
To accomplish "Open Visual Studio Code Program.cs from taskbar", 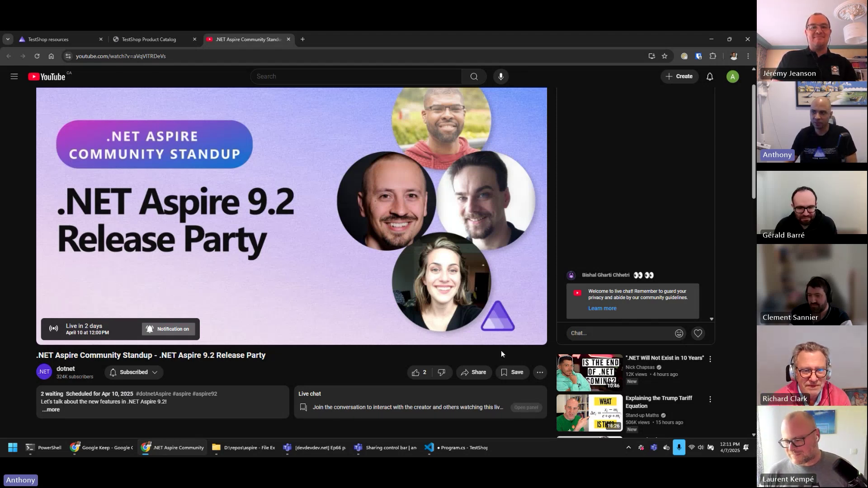I will pos(456,447).
